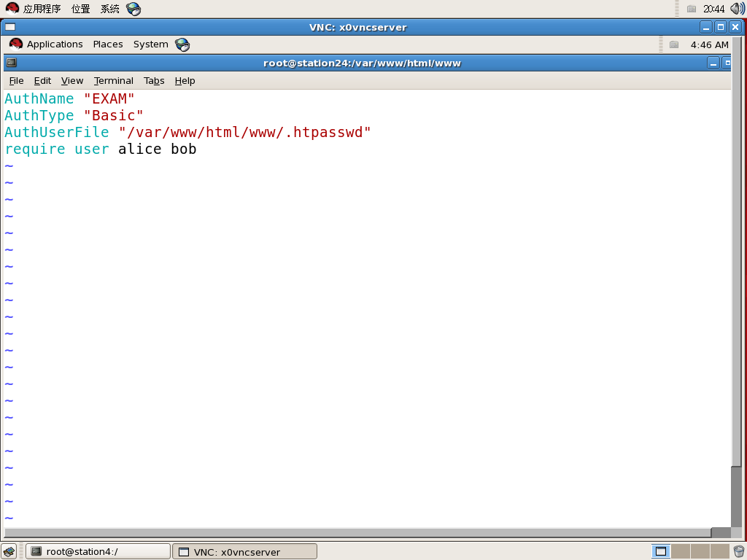The height and width of the screenshot is (560, 747).
Task: Open the remote Places menu
Action: 108,44
